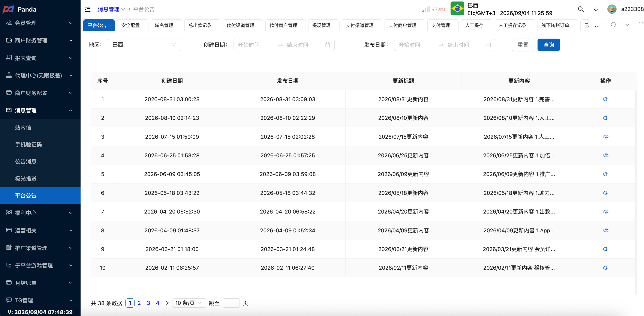Viewport: 644px width, 316px height.
Task: View the 2026/06/09 announcement eye icon
Action: pos(605,174)
